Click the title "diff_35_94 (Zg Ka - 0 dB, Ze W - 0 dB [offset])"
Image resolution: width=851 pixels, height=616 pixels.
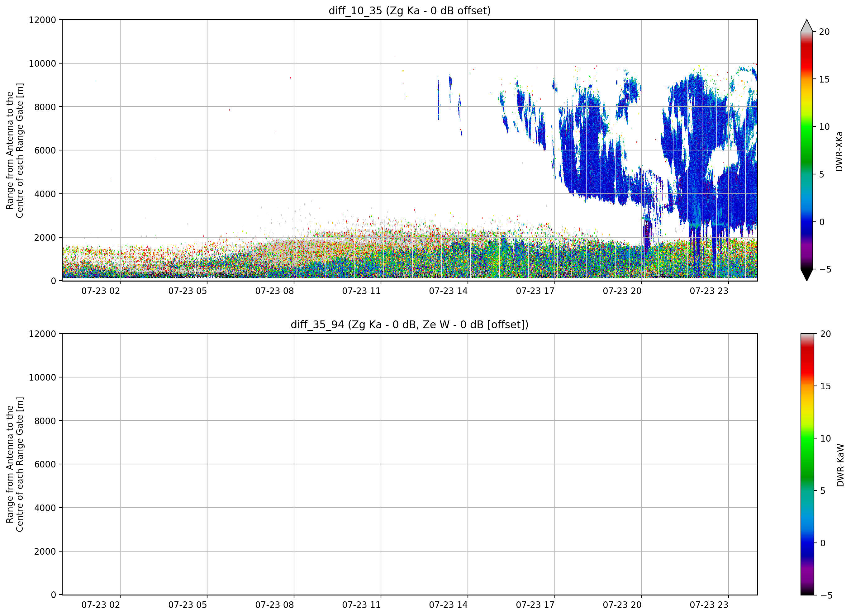point(409,325)
